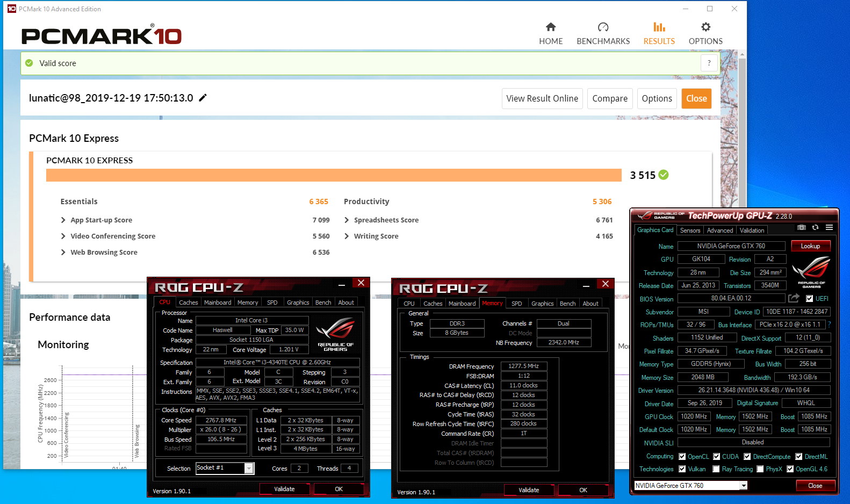Take a GPU-Z screenshot with camera icon

801,228
